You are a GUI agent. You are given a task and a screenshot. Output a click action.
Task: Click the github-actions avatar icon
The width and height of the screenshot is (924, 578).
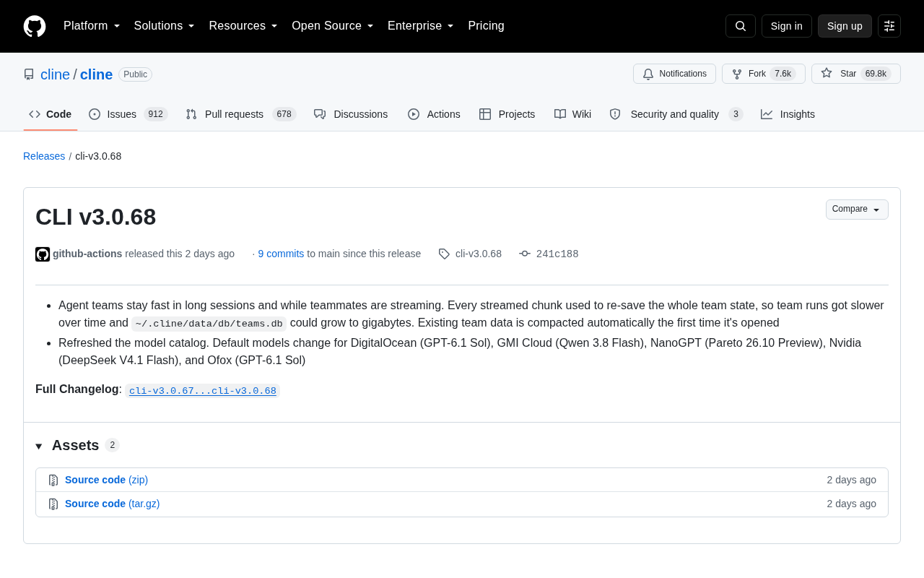(43, 254)
